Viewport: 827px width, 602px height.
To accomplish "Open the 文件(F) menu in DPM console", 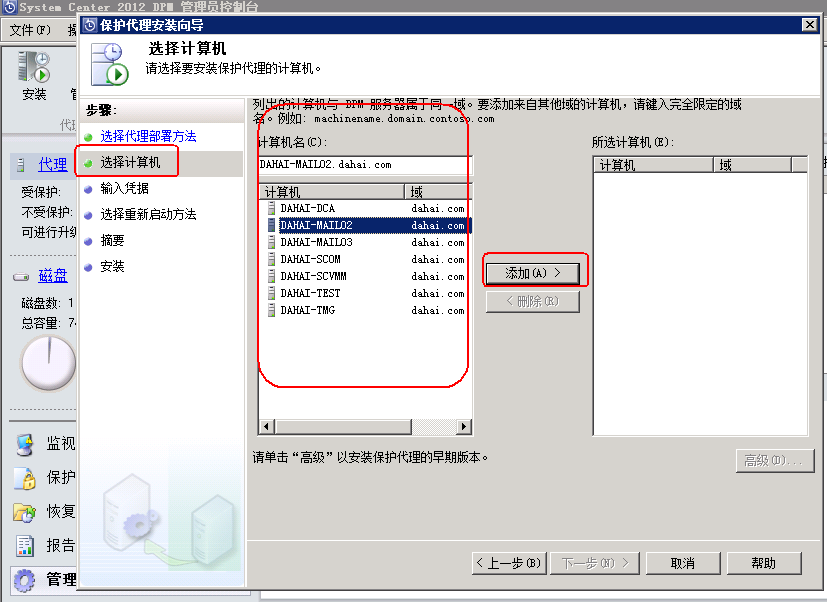I will click(x=30, y=30).
